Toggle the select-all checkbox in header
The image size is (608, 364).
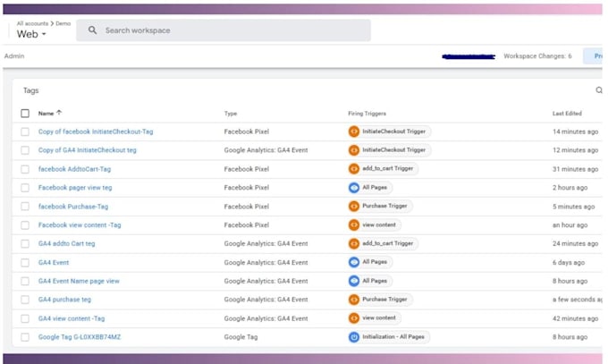(x=25, y=114)
